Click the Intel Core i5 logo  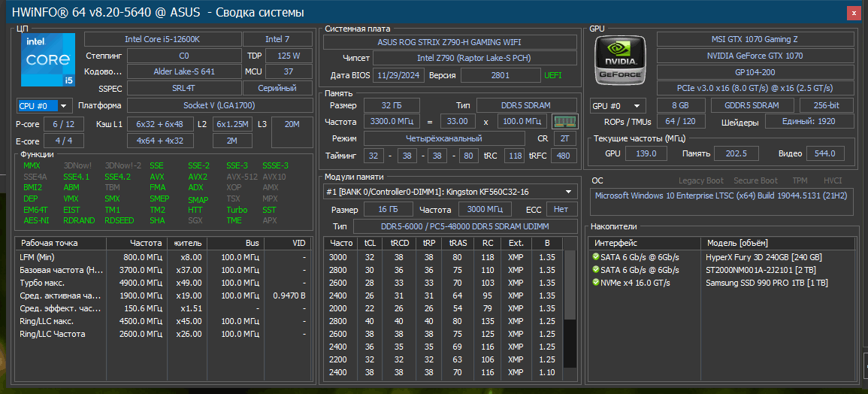[x=48, y=60]
